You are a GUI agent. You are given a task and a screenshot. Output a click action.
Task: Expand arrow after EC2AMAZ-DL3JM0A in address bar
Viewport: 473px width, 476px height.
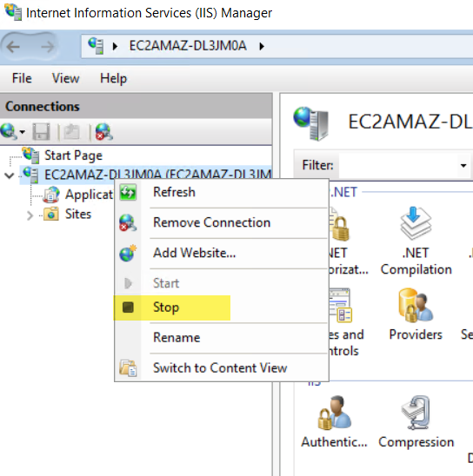262,46
